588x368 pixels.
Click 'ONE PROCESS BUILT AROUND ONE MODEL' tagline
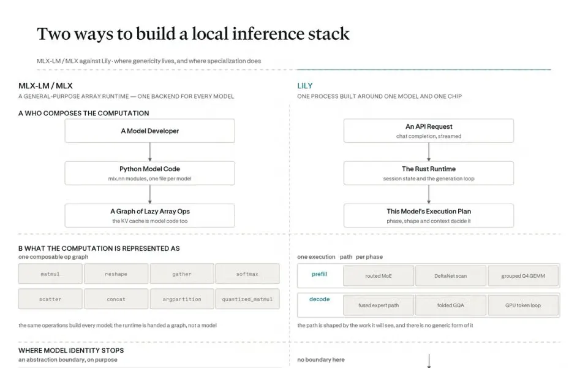pyautogui.click(x=380, y=96)
